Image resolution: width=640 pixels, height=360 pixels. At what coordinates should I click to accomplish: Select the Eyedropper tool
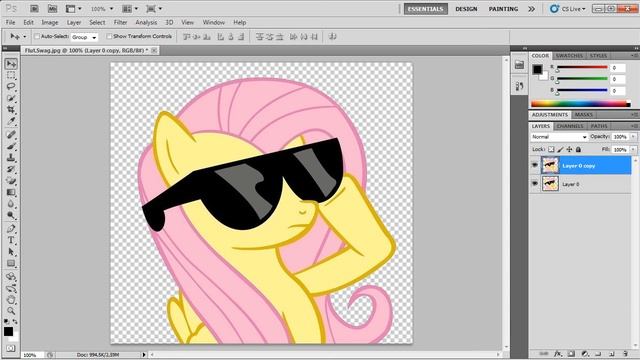pyautogui.click(x=11, y=121)
